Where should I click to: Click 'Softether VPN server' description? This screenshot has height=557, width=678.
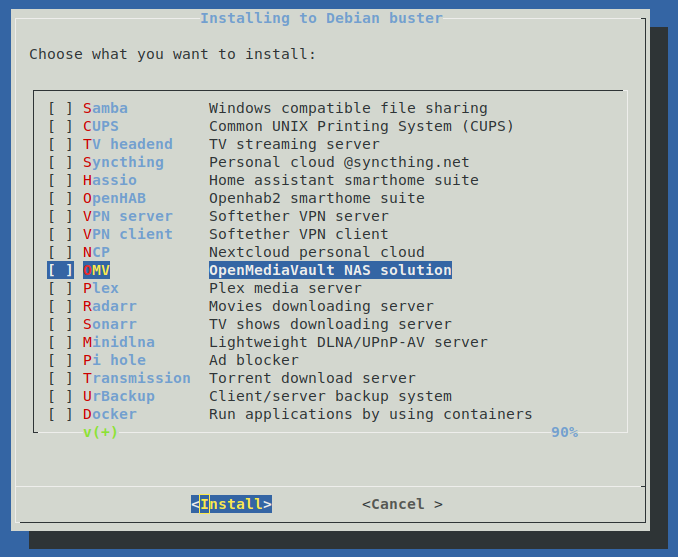(x=299, y=216)
